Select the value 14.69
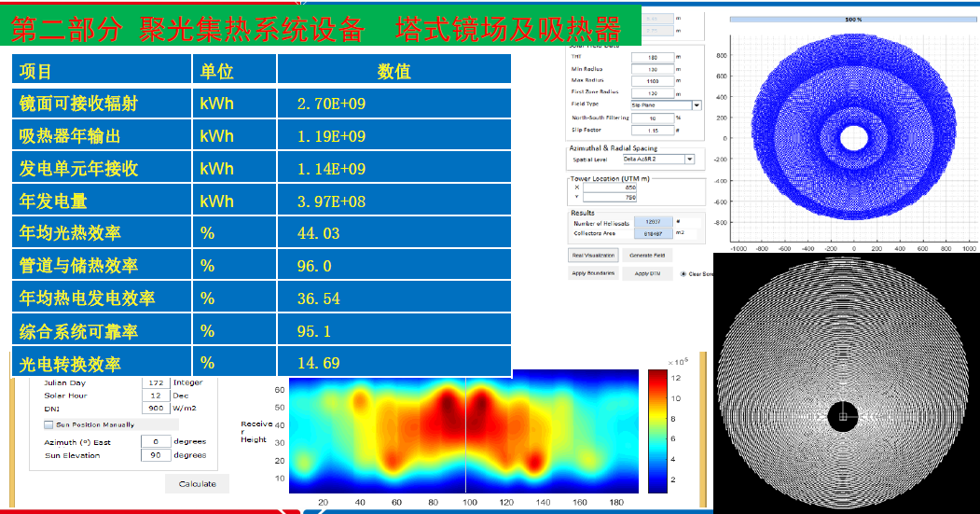Screen dimensions: 980x514 (x=318, y=363)
